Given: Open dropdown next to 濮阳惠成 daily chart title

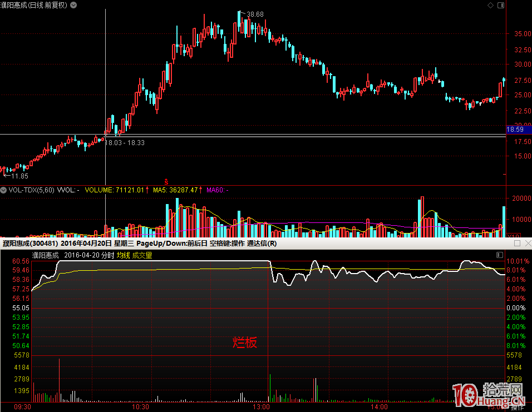Looking at the screenshot, I should pos(74,5).
